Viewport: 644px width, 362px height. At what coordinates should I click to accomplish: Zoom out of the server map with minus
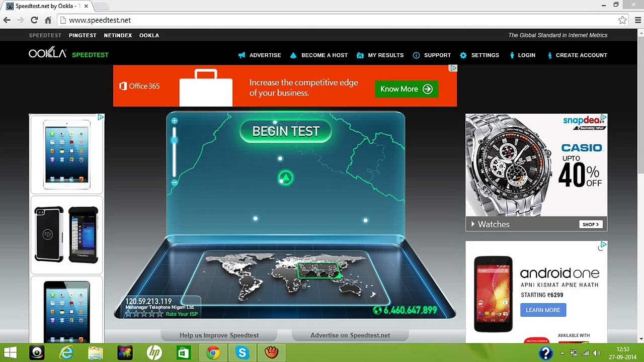click(x=174, y=183)
